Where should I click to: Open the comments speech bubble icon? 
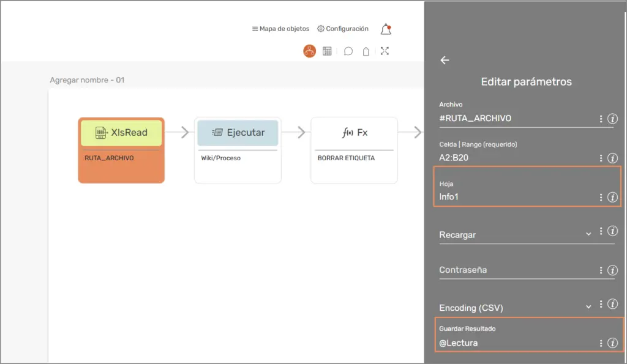[348, 51]
